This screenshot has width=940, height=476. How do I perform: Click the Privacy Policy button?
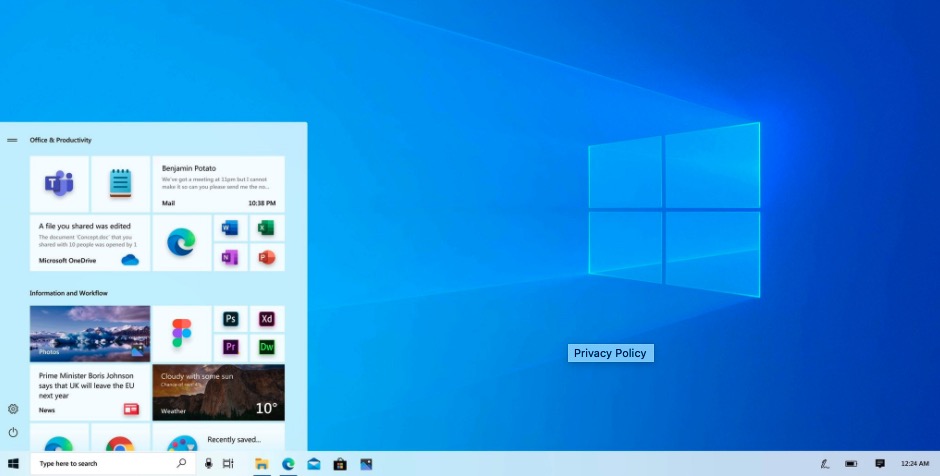[x=611, y=353]
